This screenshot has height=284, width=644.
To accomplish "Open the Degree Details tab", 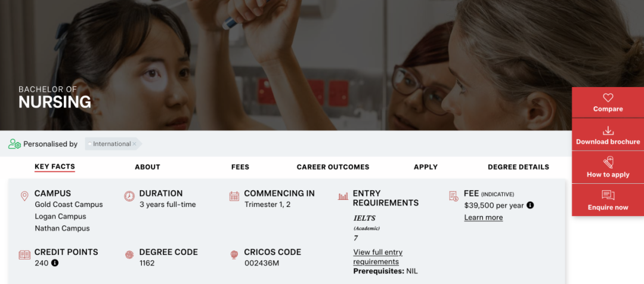I will coord(518,167).
